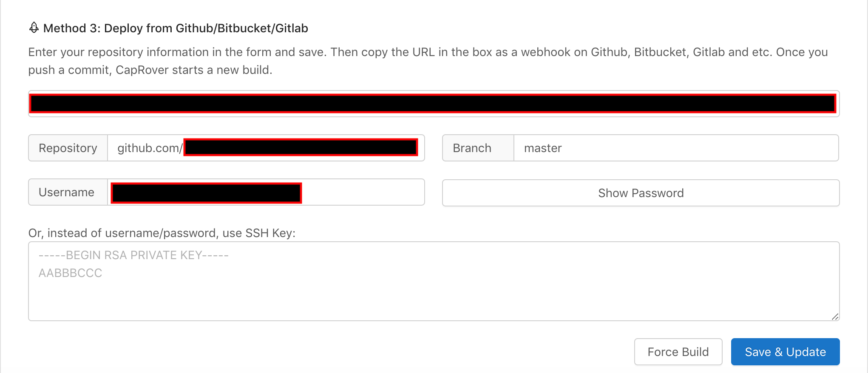Click the rocket icon beside Method 3 heading
868x373 pixels.
34,28
